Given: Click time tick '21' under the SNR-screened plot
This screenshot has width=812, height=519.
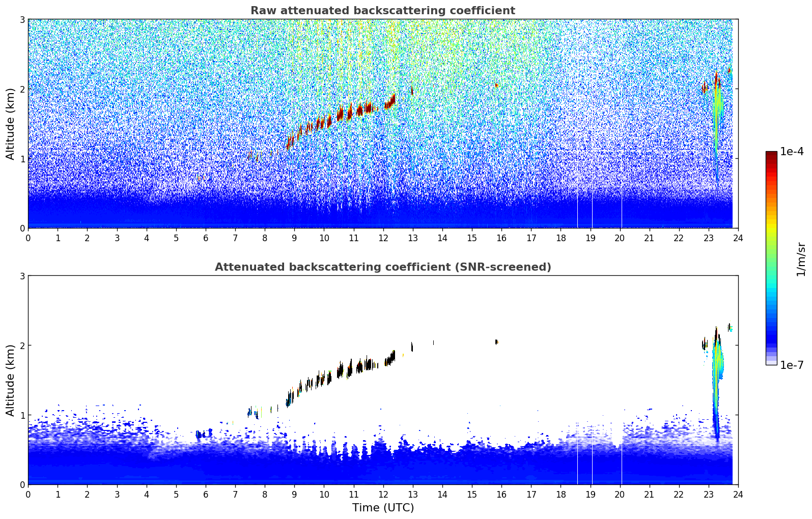Looking at the screenshot, I should click(x=649, y=494).
